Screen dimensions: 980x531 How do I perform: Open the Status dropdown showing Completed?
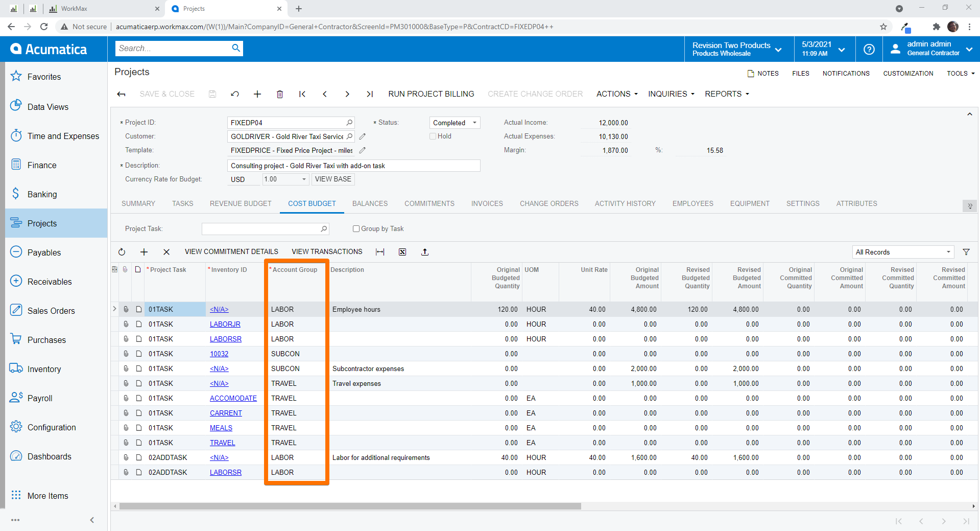[x=454, y=123]
